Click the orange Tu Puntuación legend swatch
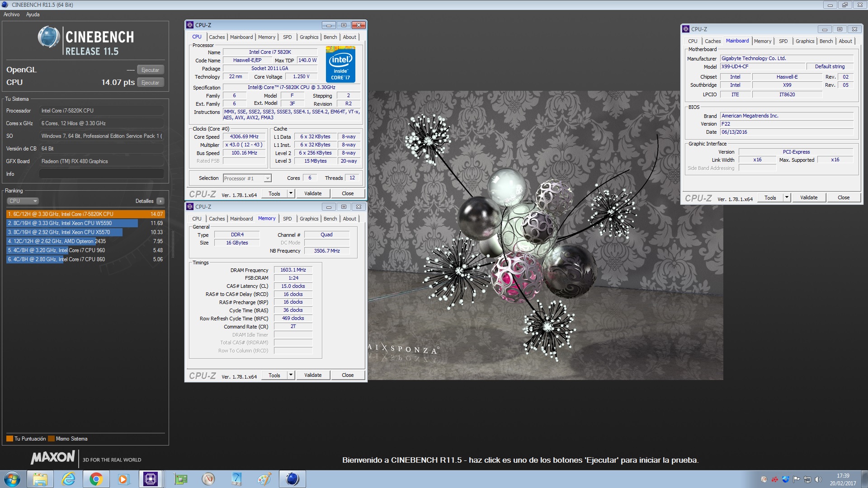Viewport: 868px width, 488px height. click(9, 438)
